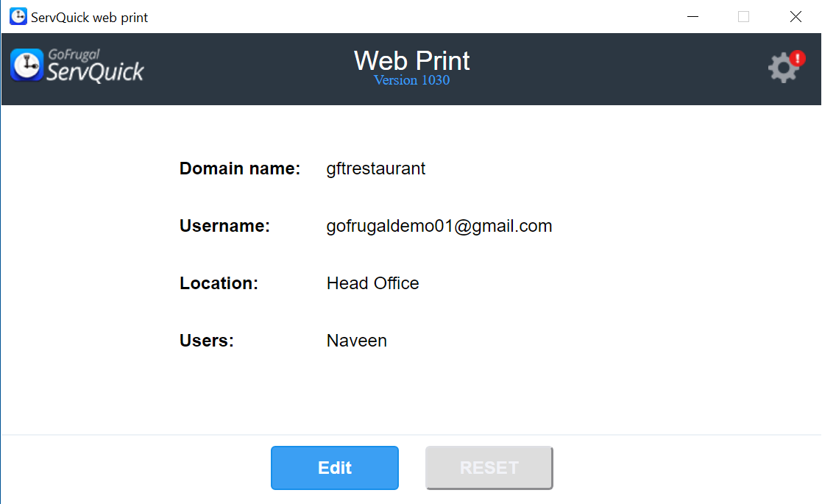Close the ServQuick web print window
Image resolution: width=822 pixels, height=504 pixels.
pyautogui.click(x=796, y=16)
